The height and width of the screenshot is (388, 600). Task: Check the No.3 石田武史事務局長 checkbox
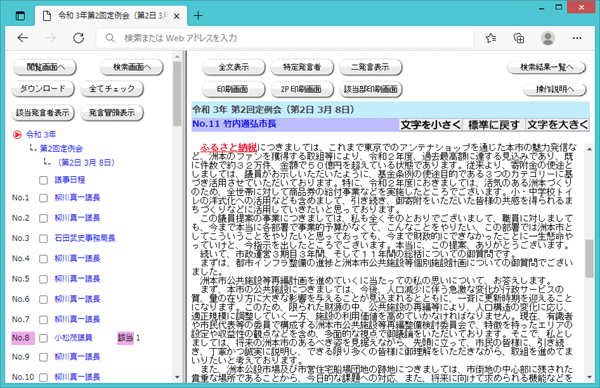(x=43, y=238)
